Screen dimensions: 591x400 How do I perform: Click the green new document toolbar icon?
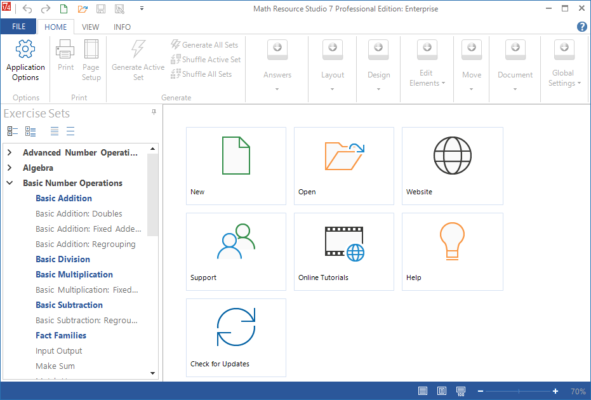(x=64, y=9)
